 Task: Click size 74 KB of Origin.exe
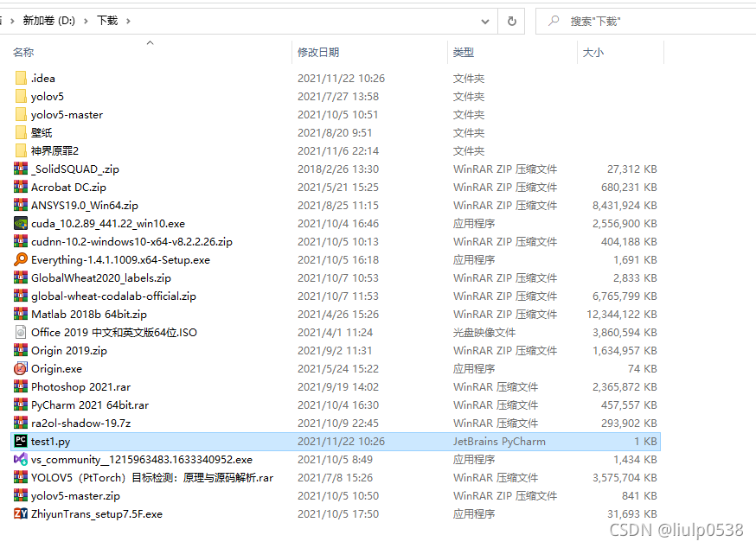(x=642, y=369)
